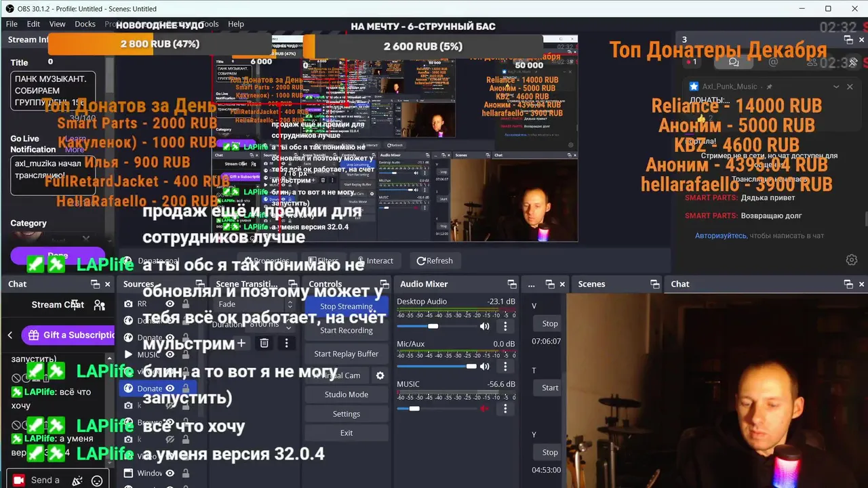
Task: Click Exit in Controls panel
Action: 347,433
